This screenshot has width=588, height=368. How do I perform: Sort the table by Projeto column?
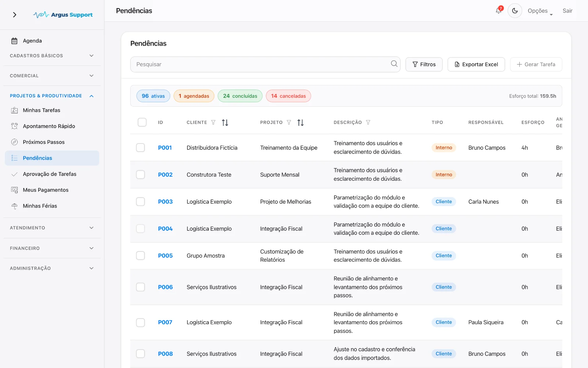[301, 123]
